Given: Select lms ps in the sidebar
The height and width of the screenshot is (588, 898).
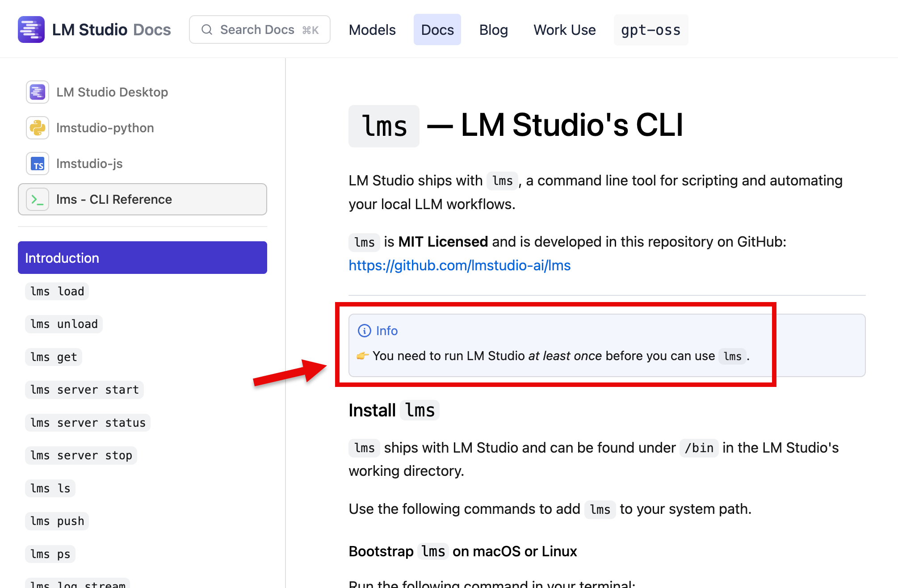Looking at the screenshot, I should tap(50, 554).
